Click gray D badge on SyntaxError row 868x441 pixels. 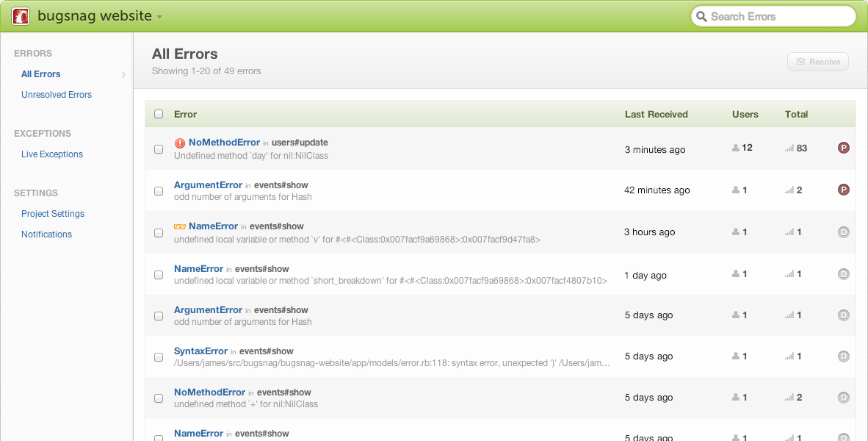[844, 356]
